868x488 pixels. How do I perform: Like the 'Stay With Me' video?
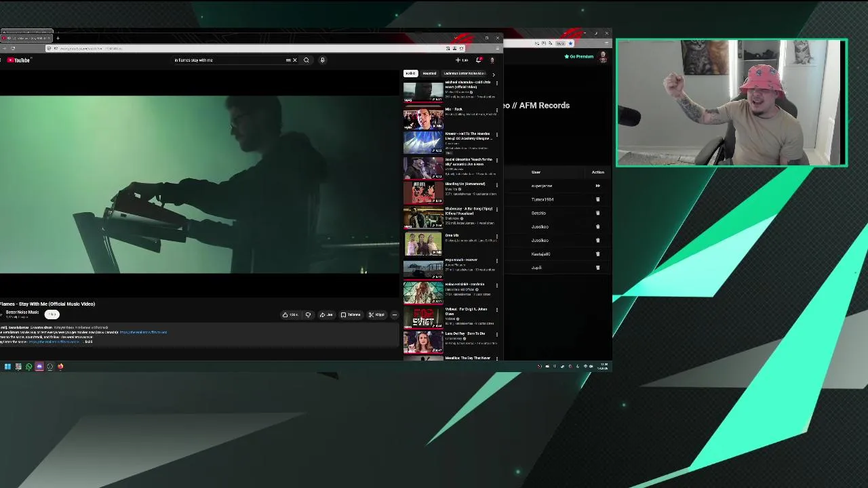pyautogui.click(x=292, y=314)
